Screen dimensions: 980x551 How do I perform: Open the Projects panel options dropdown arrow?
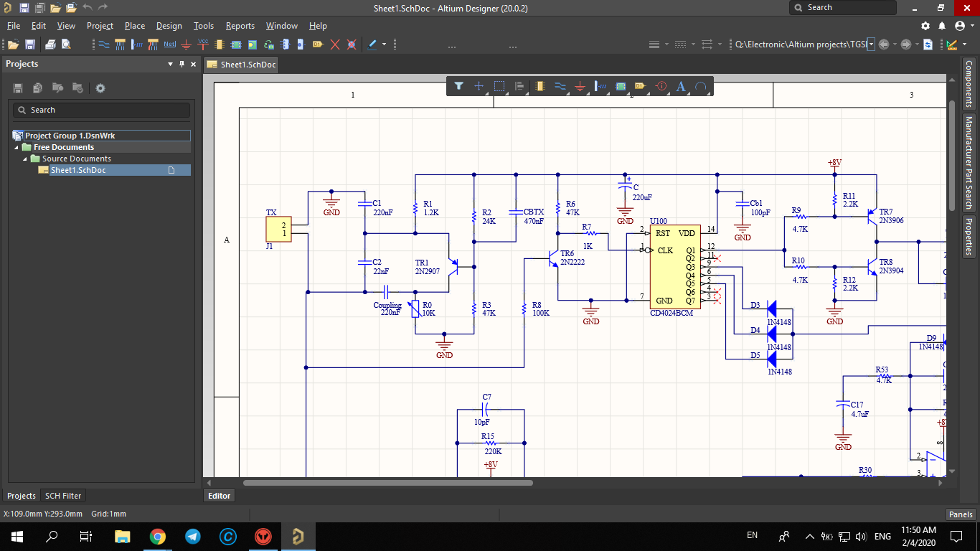pos(170,64)
